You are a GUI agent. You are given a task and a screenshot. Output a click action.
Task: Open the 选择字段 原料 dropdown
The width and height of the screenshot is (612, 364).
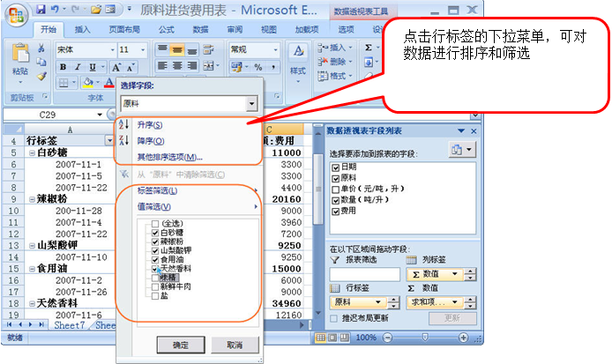tap(252, 105)
